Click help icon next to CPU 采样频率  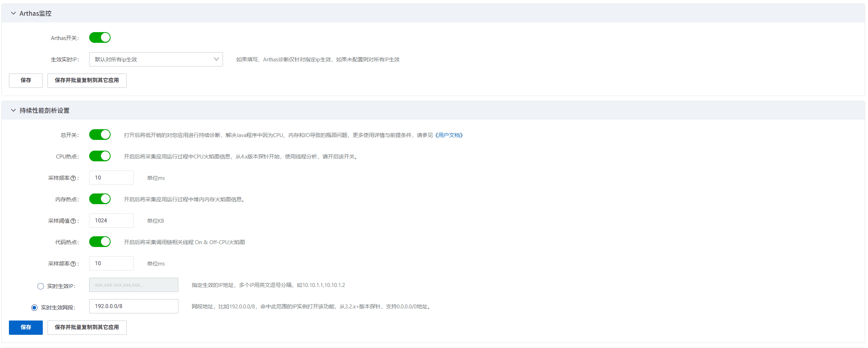coord(73,178)
